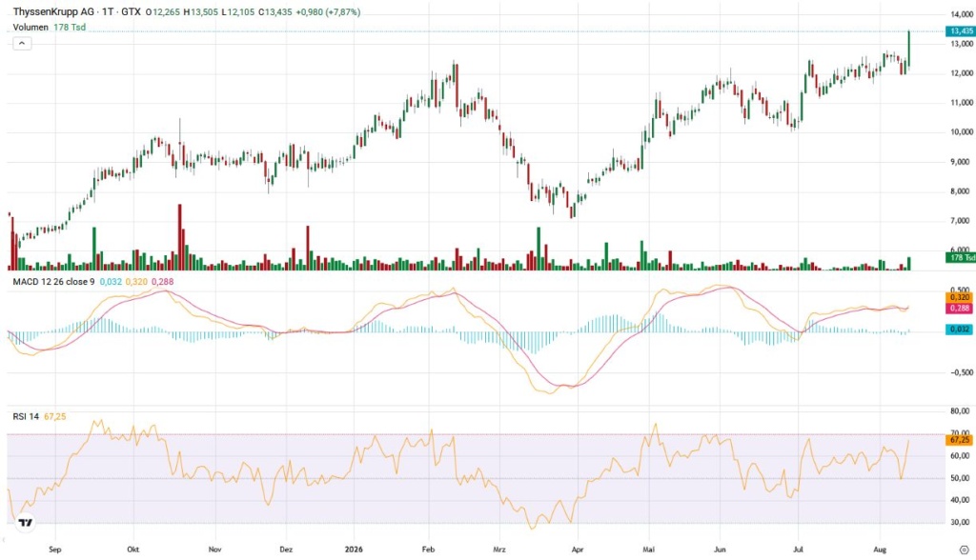Select the Dez label on the time axis
Viewport: 976px width, 560px height.
[x=286, y=550]
